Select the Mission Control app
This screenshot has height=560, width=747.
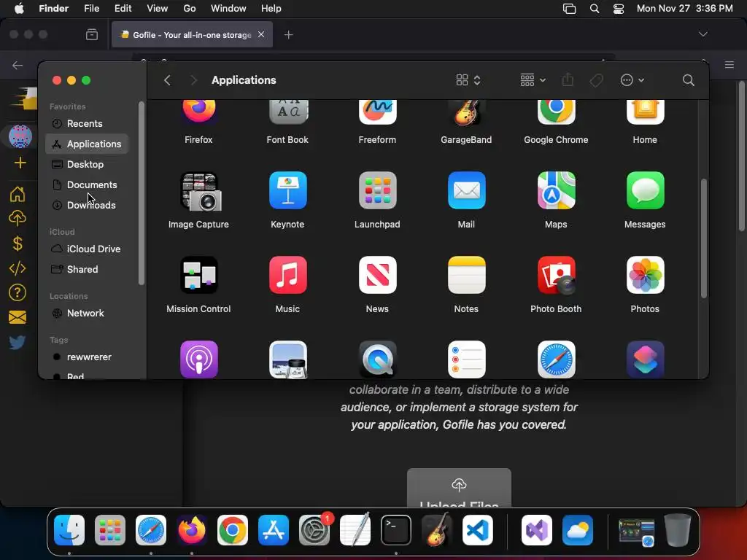tap(198, 275)
